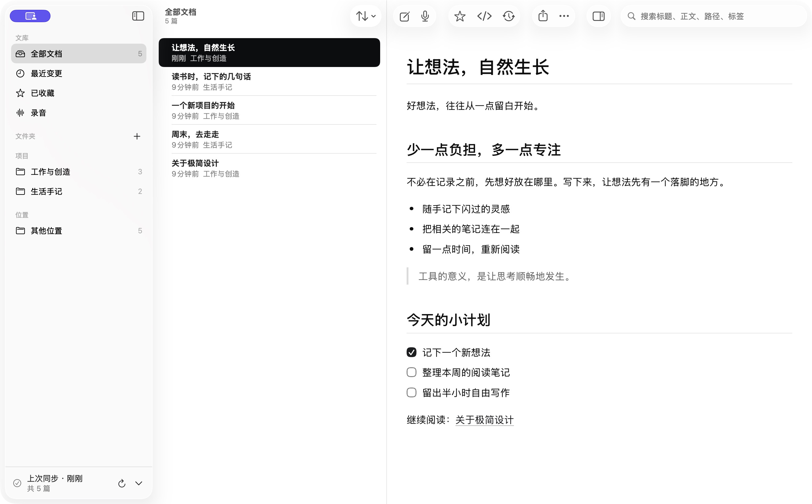Open the 其他位置 location folder
The image size is (812, 504).
click(79, 231)
